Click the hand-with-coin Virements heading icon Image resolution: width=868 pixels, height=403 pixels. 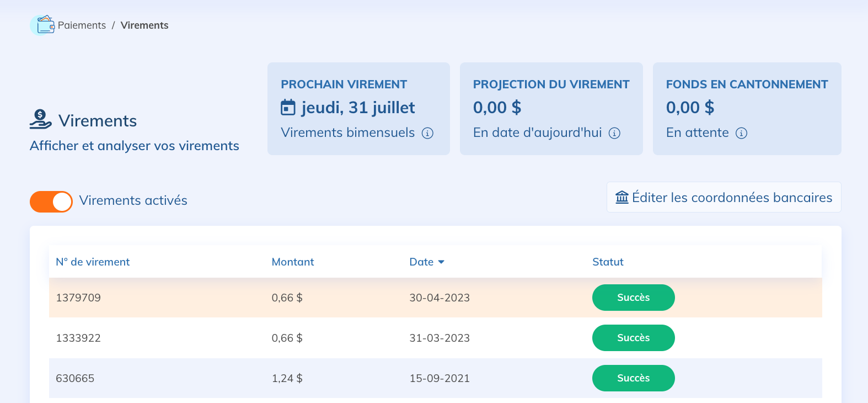(40, 119)
